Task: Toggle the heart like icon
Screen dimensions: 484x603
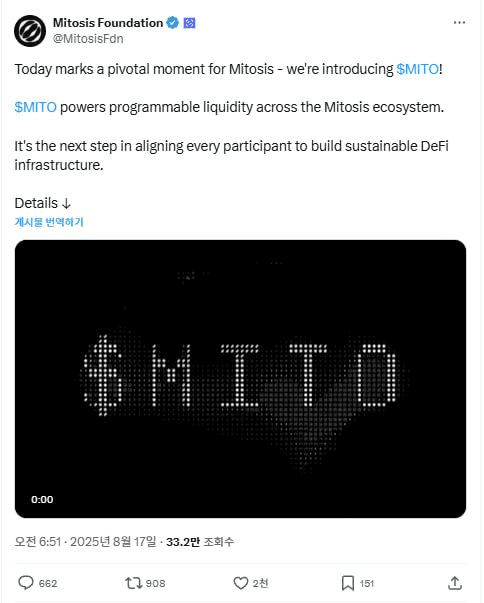Action: [241, 583]
